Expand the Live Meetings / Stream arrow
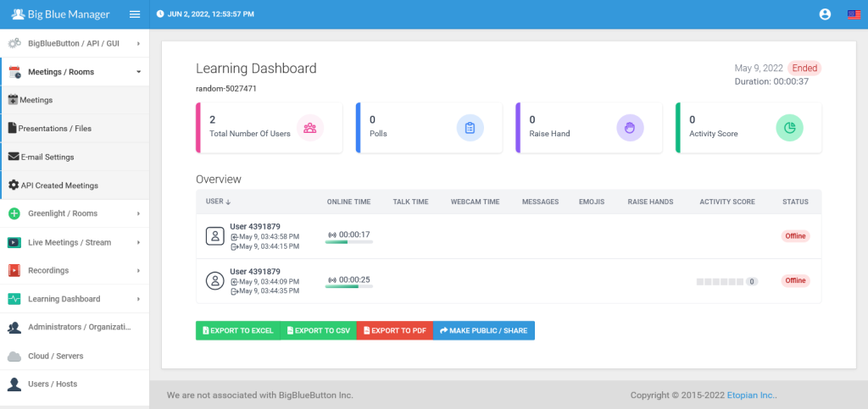The height and width of the screenshot is (409, 868). coord(138,242)
